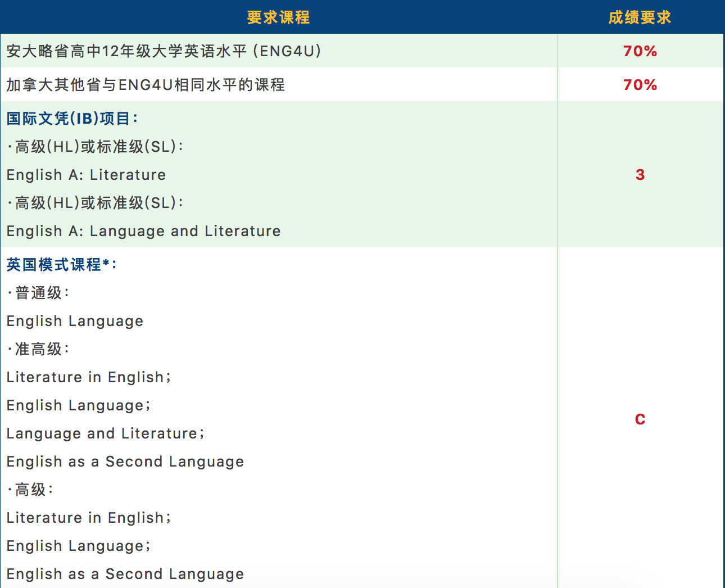This screenshot has height=588, width=725.
Task: Click Literature in English under 准高级
Action: 88,377
